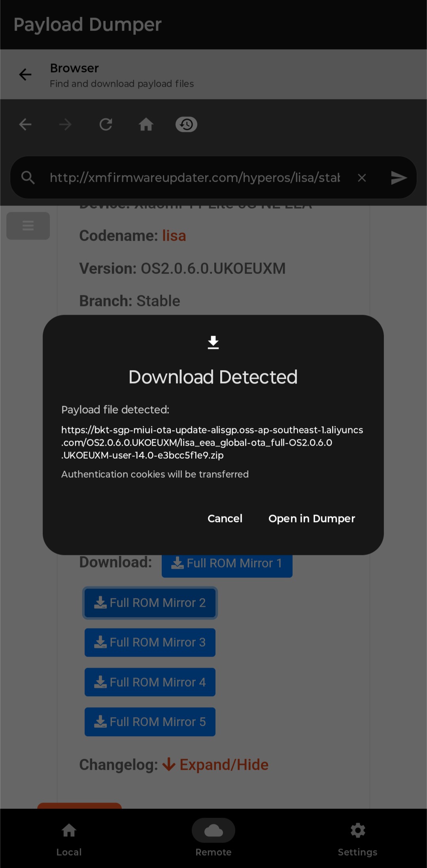Go to browser home page
This screenshot has height=868, width=427.
point(146,124)
